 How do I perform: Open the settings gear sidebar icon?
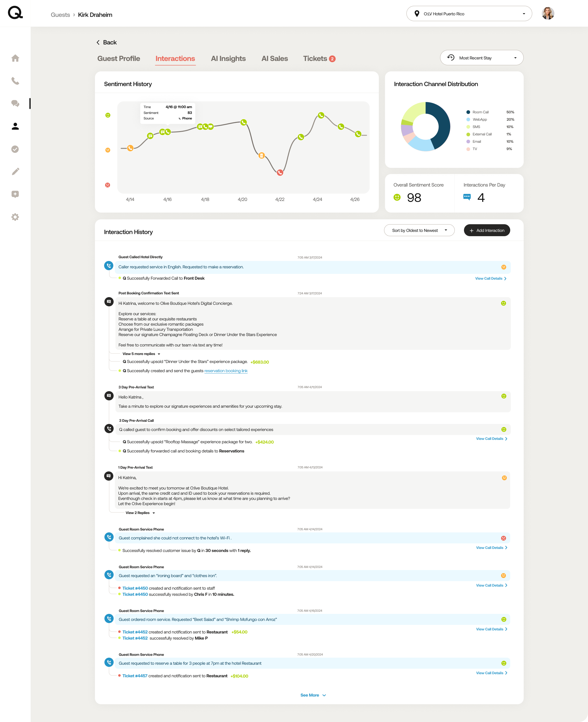coord(15,217)
